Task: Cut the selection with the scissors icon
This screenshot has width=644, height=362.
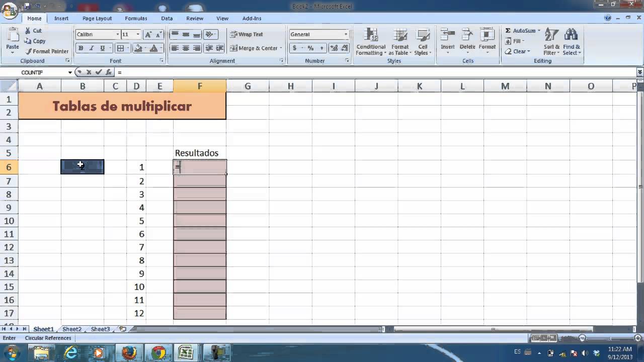Action: [28, 31]
